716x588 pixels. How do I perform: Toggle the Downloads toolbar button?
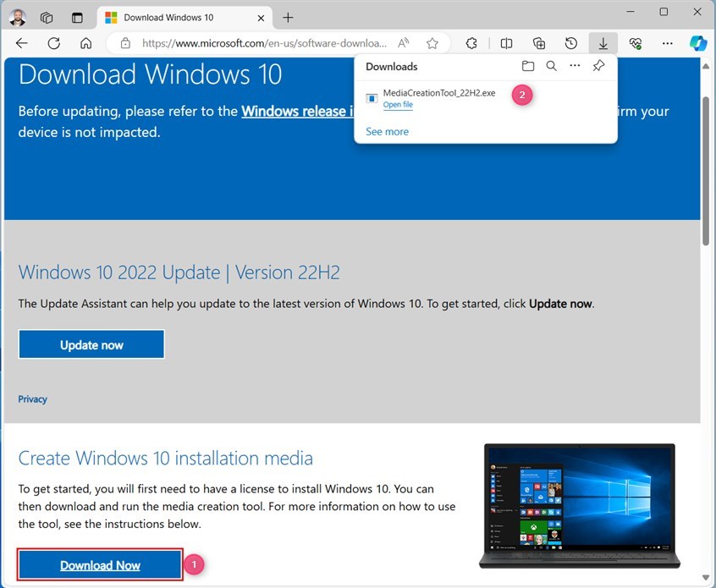603,43
